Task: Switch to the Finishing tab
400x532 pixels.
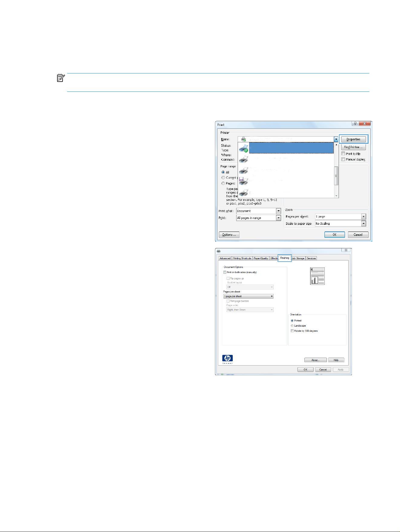Action: (285, 258)
